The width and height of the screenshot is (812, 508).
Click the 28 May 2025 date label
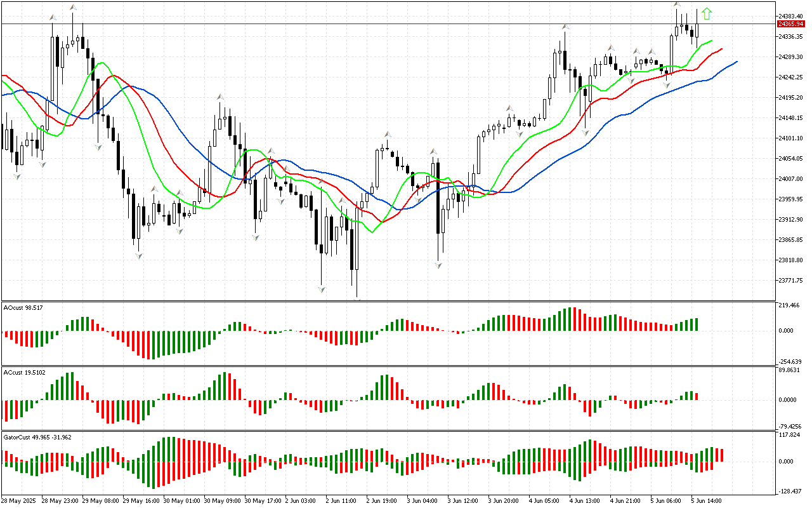click(20, 501)
